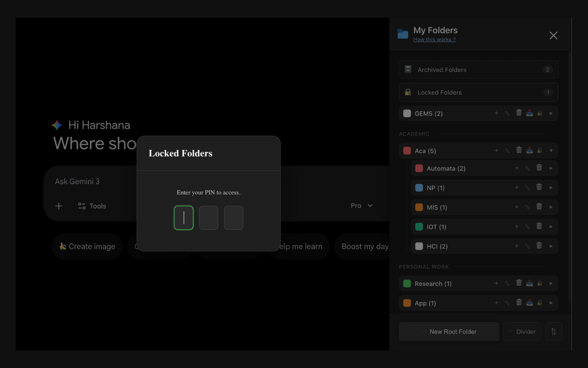Delete the HCI subfolder
The image size is (588, 368).
(x=539, y=246)
